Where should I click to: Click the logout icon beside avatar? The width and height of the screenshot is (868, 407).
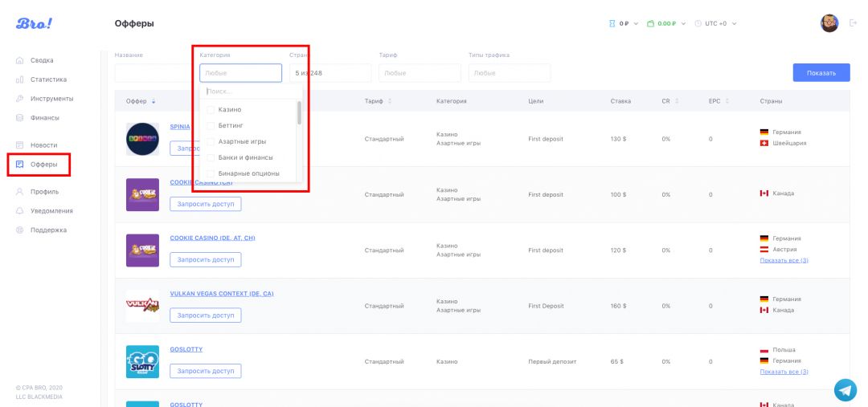tap(853, 23)
